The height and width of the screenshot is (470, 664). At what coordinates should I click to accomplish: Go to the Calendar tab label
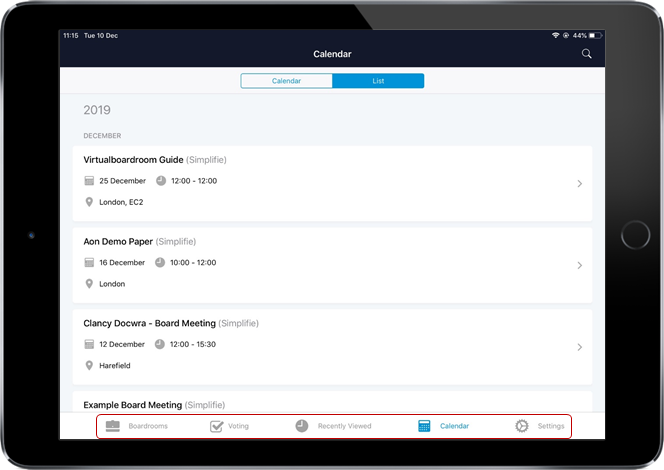pyautogui.click(x=454, y=426)
